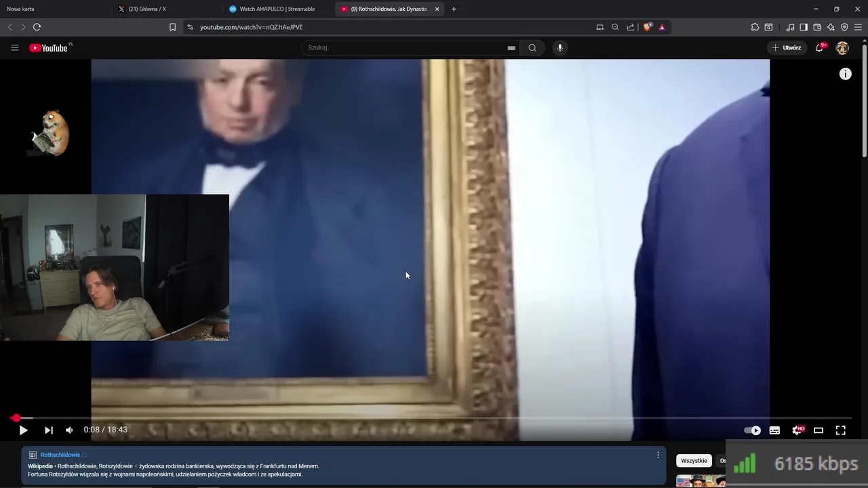Toggle autoplay switch in player
This screenshot has height=488, width=868.
click(752, 430)
